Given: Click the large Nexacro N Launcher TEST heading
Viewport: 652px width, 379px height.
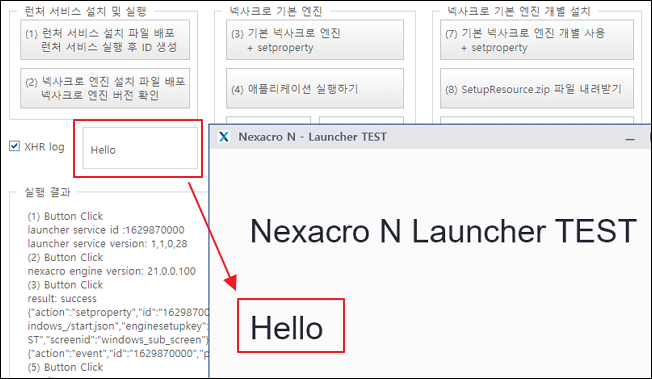Looking at the screenshot, I should [443, 231].
